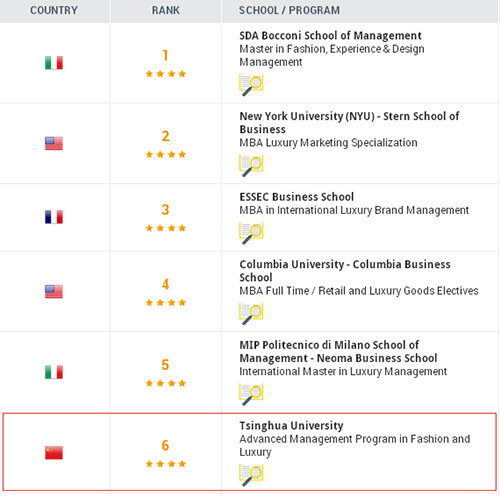The height and width of the screenshot is (497, 500).
Task: Click the Italy flag beside rank 1
Action: tap(54, 63)
